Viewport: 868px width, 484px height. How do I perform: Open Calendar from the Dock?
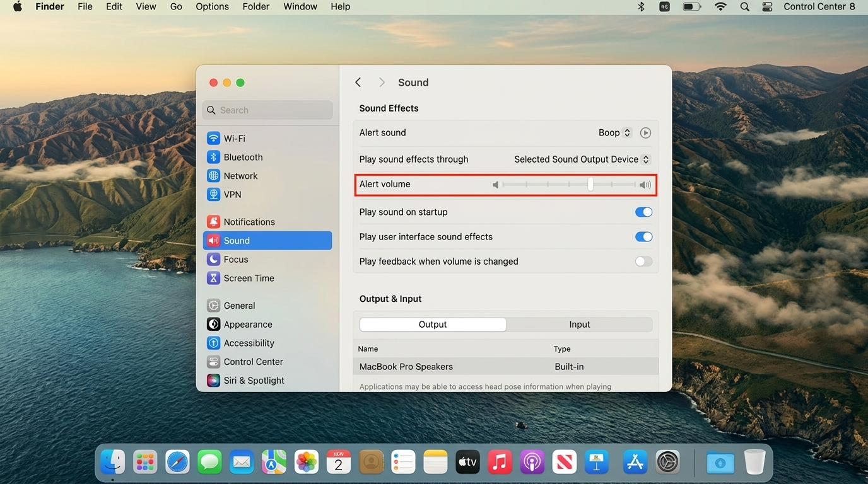tap(339, 462)
